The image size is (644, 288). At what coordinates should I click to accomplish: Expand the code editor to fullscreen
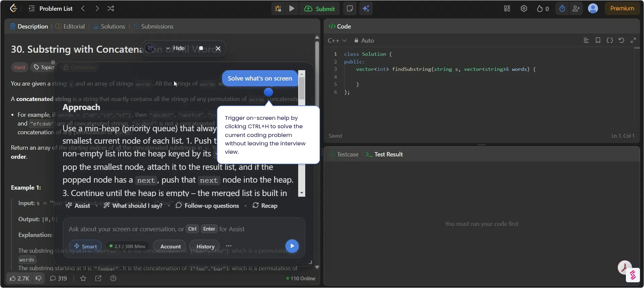coord(633,40)
